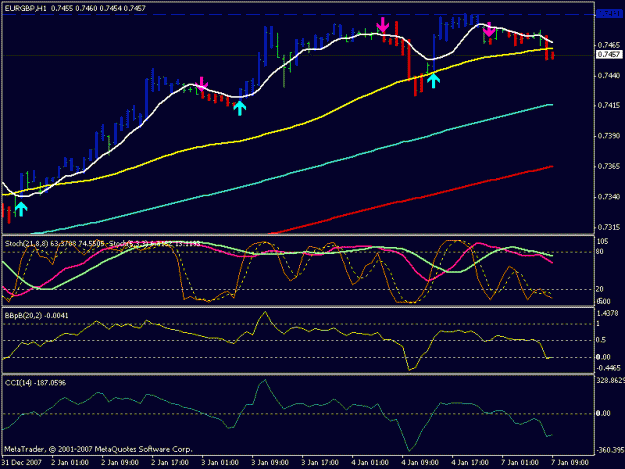Select the magenta down arrow above 4 Jan 01:00
The image size is (625, 469).
click(383, 24)
